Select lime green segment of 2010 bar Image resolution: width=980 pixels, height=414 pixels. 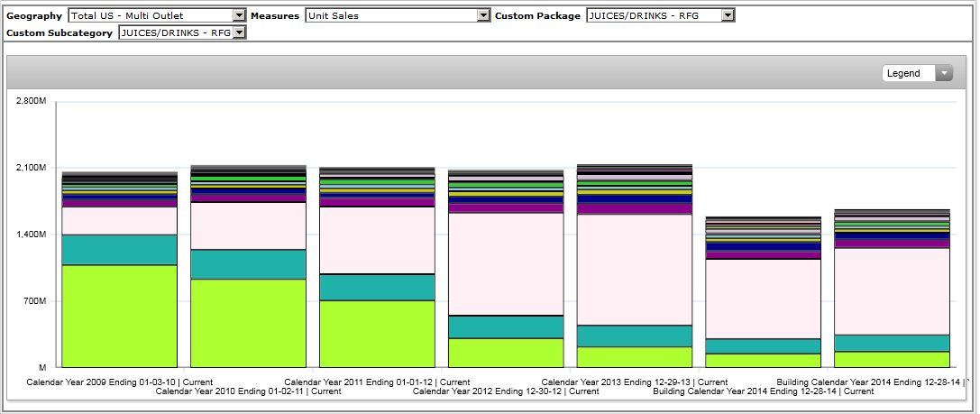(248, 323)
